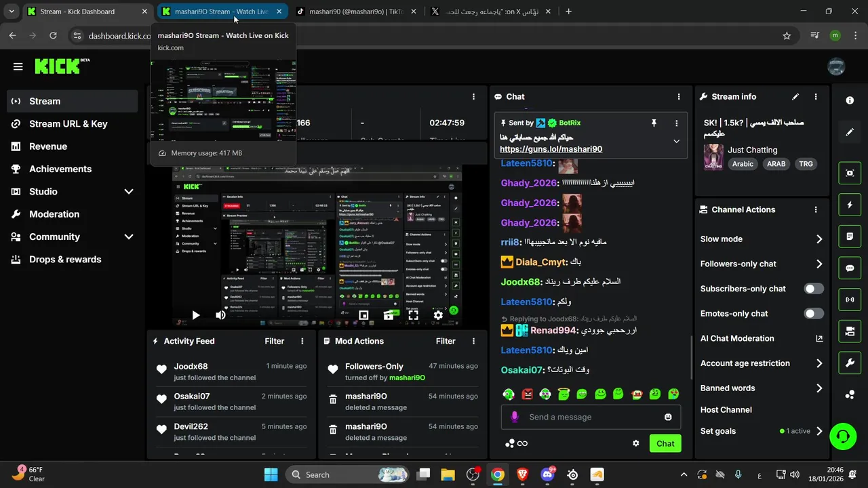Viewport: 868px width, 488px height.
Task: Open stream preview settings gear
Action: [x=438, y=315]
